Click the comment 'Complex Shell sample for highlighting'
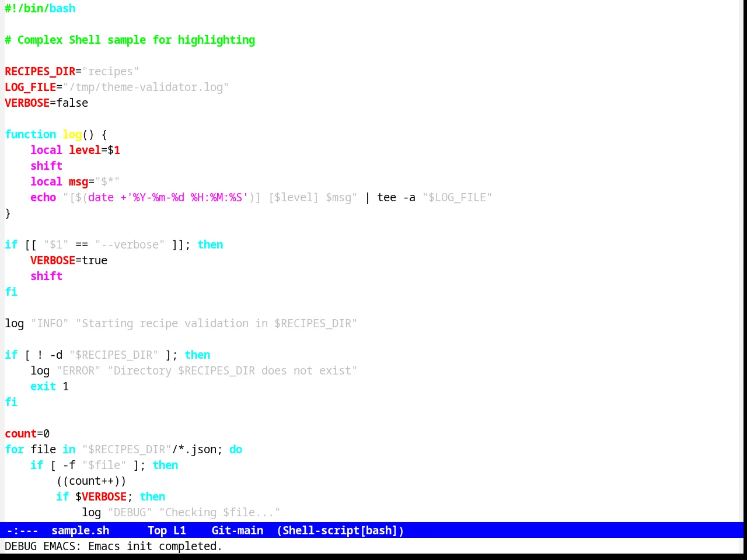This screenshot has height=560, width=747. point(130,40)
